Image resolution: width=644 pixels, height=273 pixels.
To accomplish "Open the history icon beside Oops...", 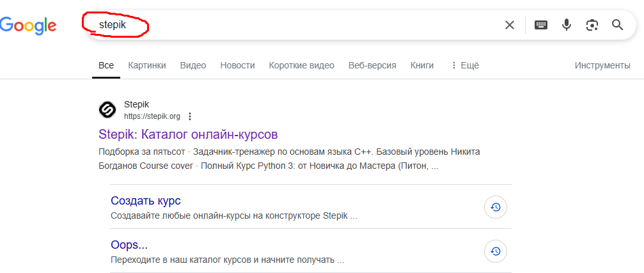I will coord(496,252).
